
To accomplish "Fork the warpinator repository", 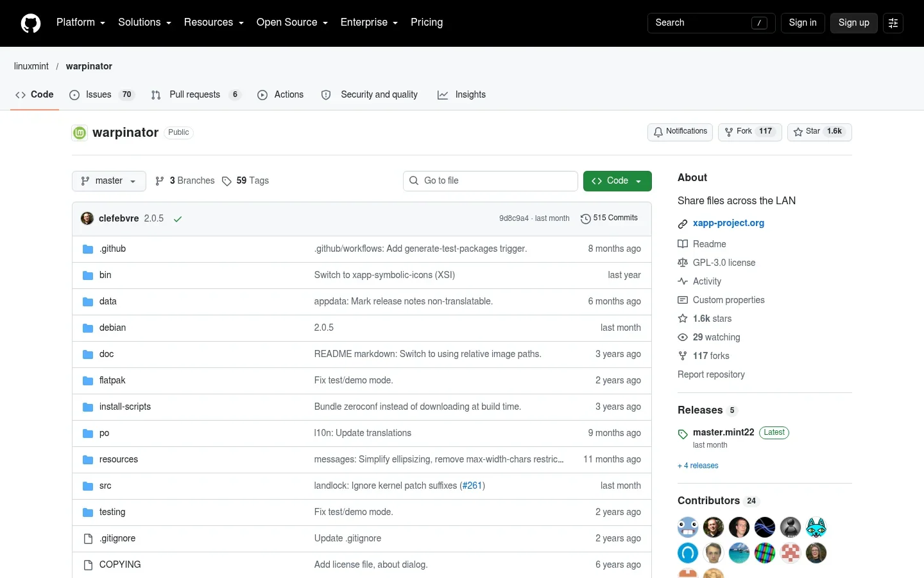I will (x=750, y=132).
